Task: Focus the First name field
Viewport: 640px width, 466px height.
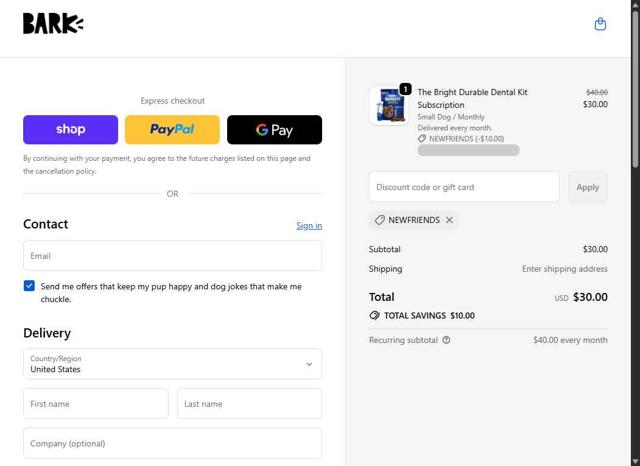Action: tap(96, 404)
